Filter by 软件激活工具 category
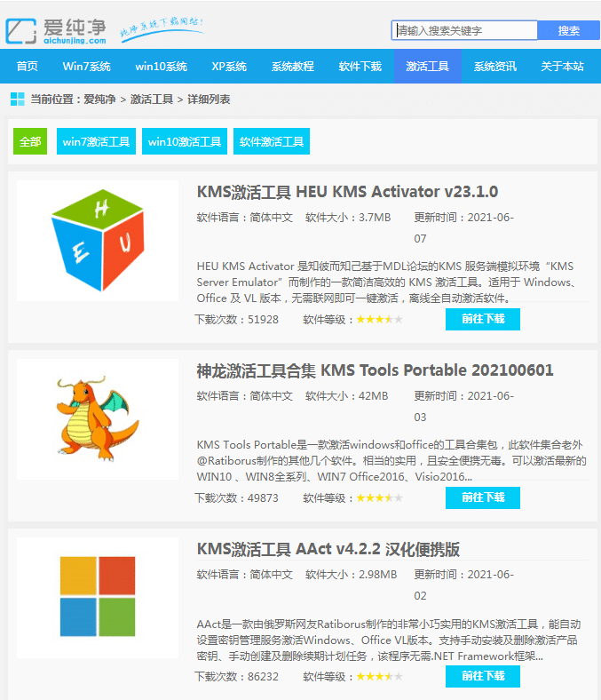 coord(272,142)
